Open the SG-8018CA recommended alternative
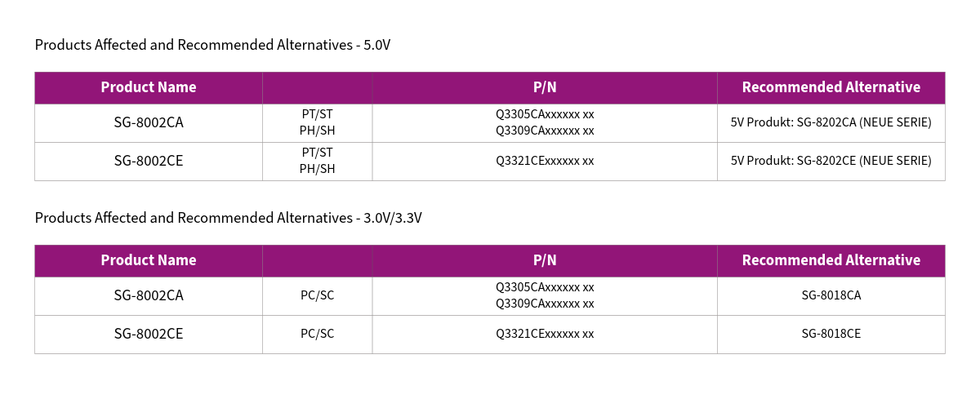The image size is (980, 408). coord(831,295)
